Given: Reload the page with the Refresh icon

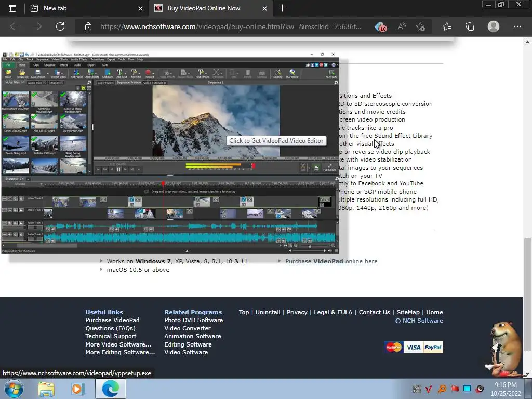Looking at the screenshot, I should 60,26.
